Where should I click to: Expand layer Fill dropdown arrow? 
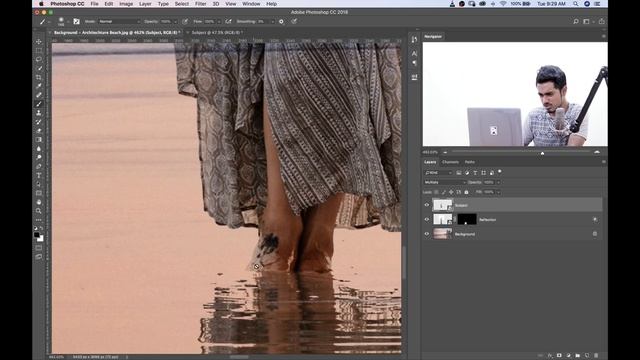pyautogui.click(x=499, y=192)
